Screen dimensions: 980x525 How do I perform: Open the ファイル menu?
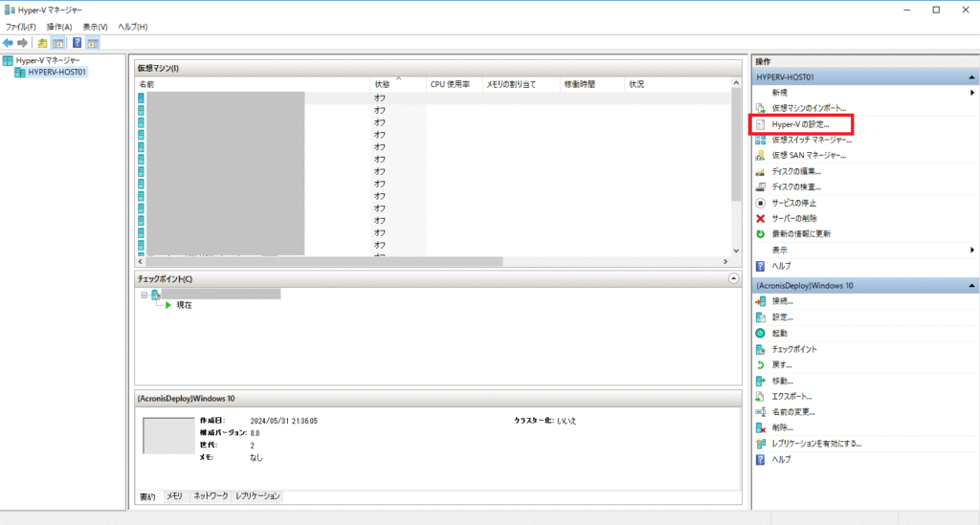point(21,27)
